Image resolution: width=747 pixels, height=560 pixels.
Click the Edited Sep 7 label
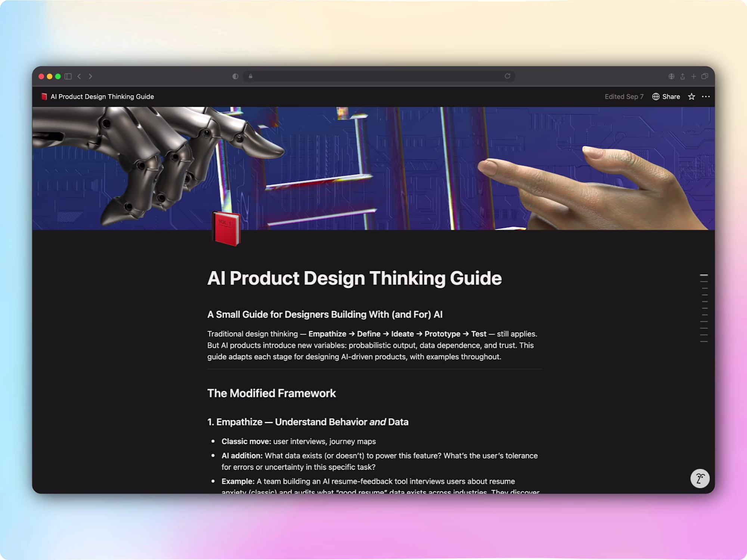pyautogui.click(x=624, y=97)
